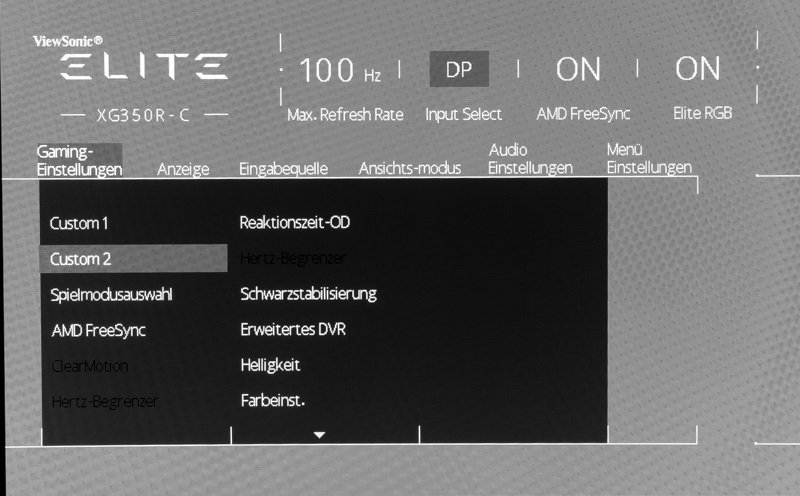Click the down arrow for more options

(x=319, y=435)
